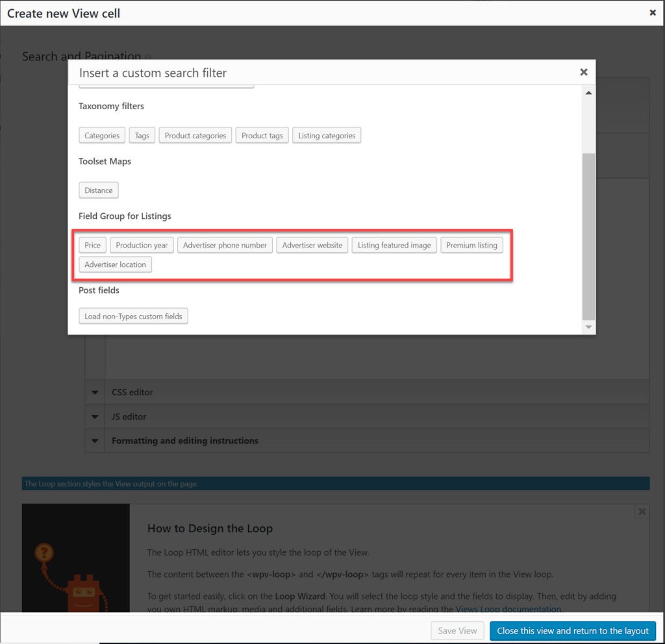Screen dimensions: 665x644
Task: Insert the Categories taxonomy filter
Action: [x=102, y=135]
